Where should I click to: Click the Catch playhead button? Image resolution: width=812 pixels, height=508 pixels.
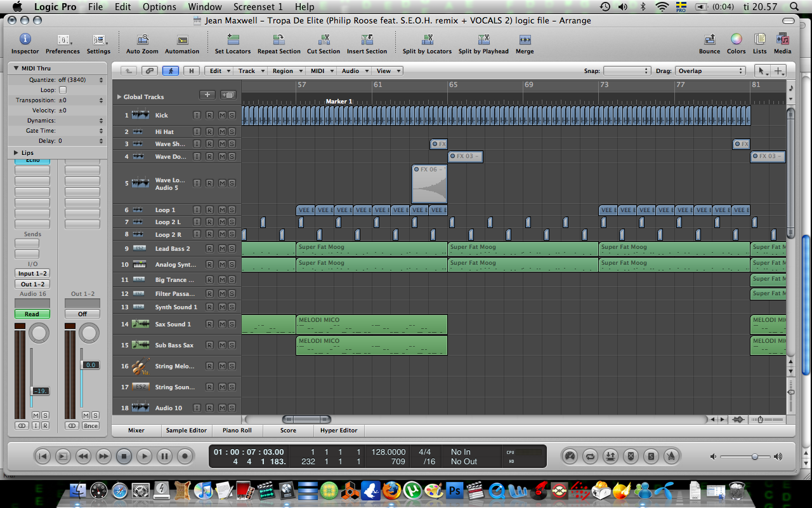tap(170, 71)
